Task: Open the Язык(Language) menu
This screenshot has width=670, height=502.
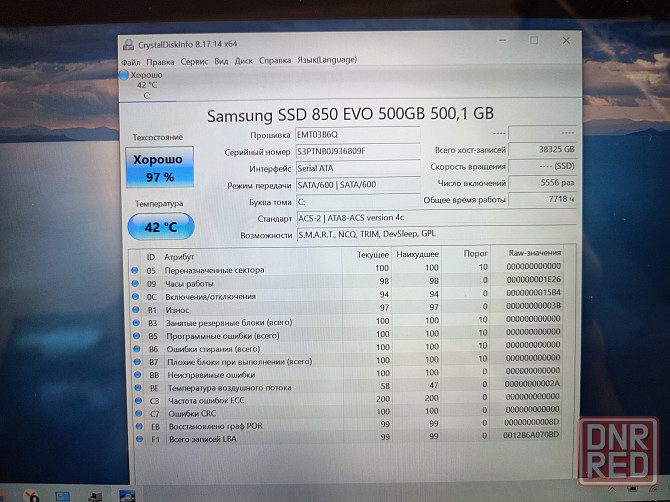Action: point(327,60)
